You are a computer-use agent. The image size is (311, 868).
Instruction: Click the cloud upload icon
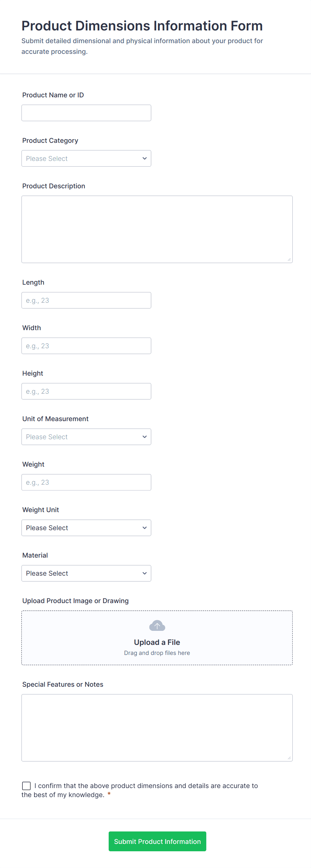point(157,626)
